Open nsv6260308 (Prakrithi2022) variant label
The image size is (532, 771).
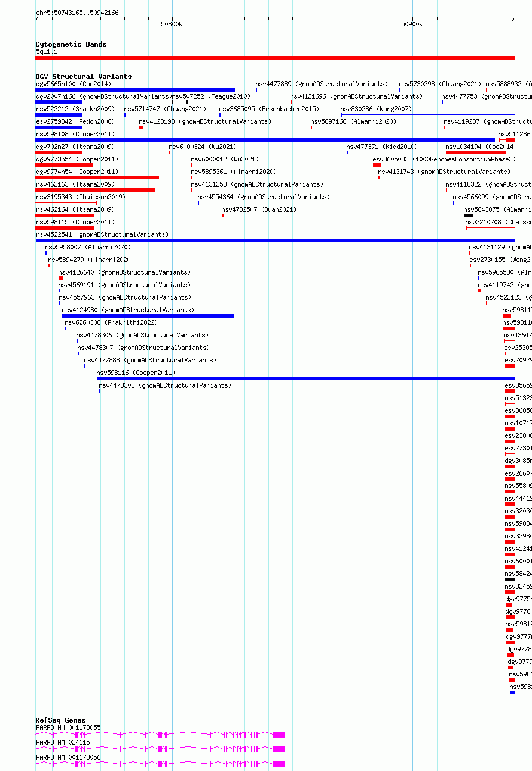(111, 322)
